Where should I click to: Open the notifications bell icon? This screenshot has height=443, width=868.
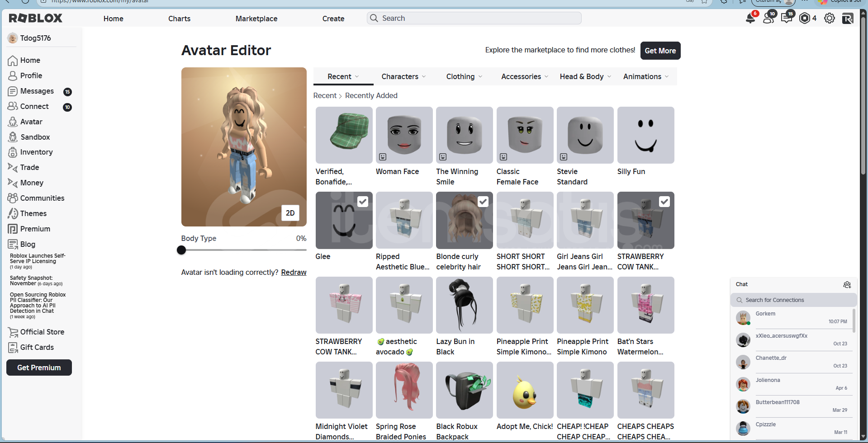pos(750,19)
